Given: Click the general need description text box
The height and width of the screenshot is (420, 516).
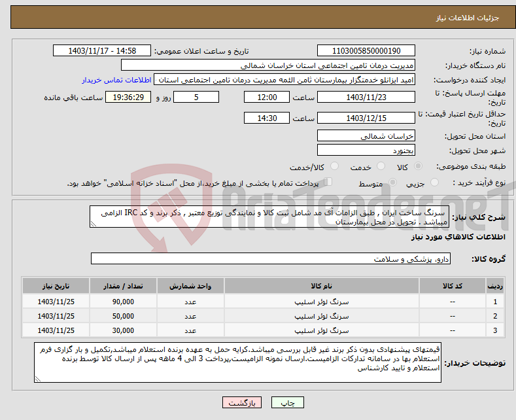Looking at the screenshot, I should coord(269,217).
